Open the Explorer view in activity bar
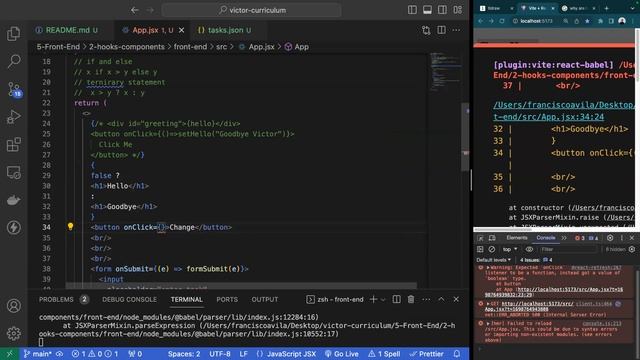640x360 pixels. coord(13,34)
